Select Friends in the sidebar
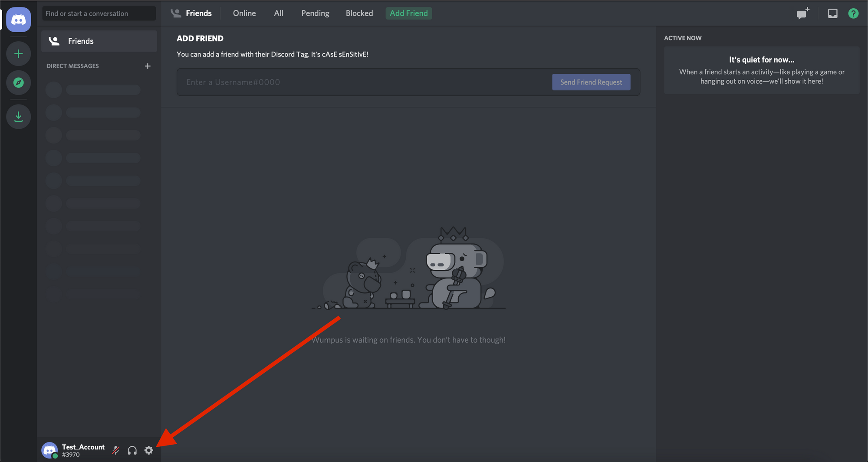 (x=99, y=41)
